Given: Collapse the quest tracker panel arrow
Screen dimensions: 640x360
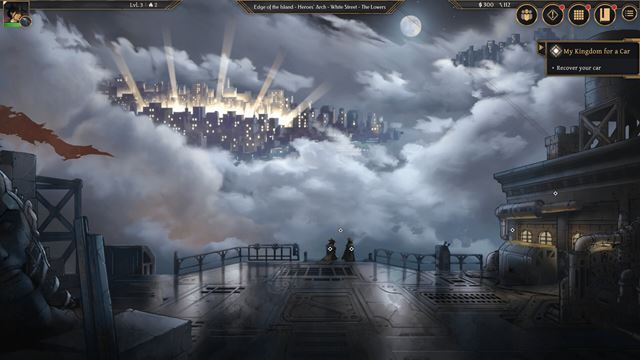Looking at the screenshot, I should pos(541,48).
